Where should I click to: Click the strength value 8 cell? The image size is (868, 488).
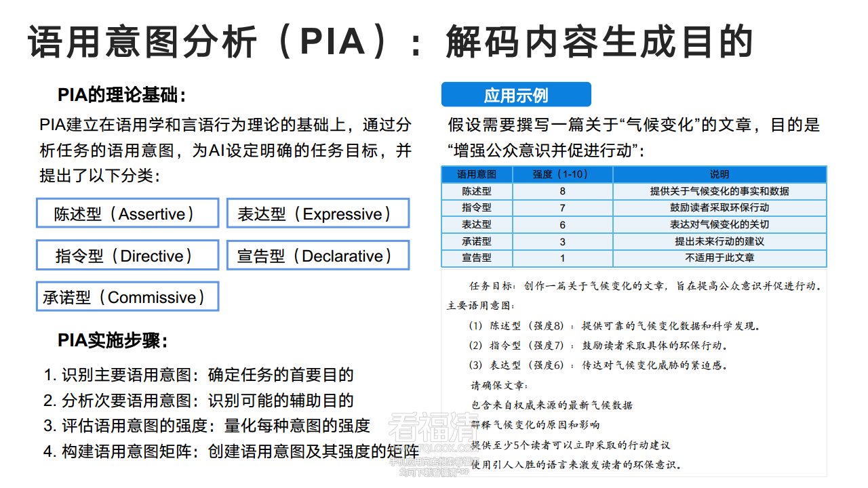click(563, 191)
